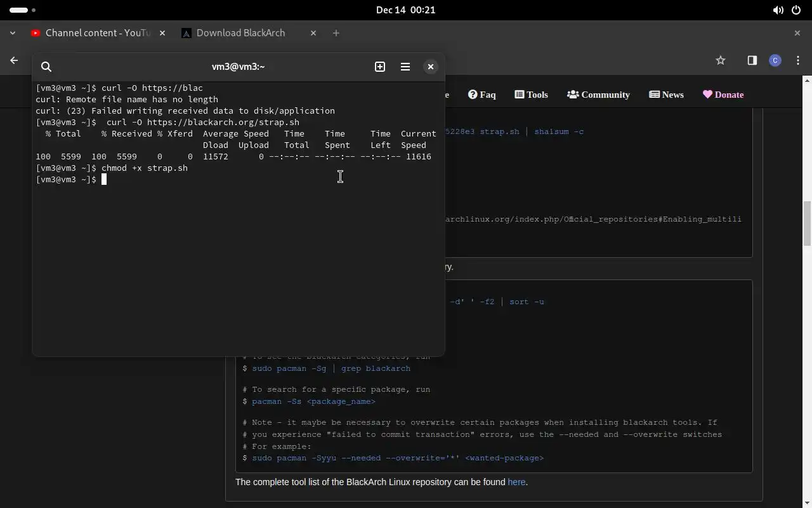Toggle the browser side panel
The image size is (812, 508).
point(752,60)
